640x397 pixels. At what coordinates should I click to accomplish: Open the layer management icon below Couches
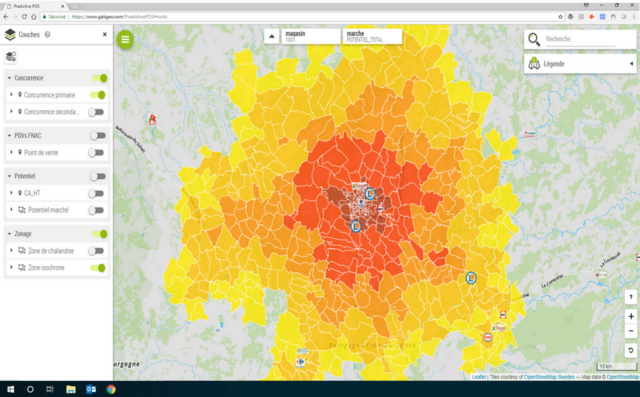pyautogui.click(x=11, y=57)
